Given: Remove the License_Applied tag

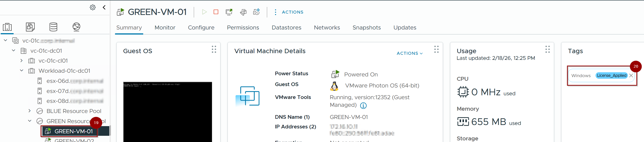Looking at the screenshot, I should (631, 76).
